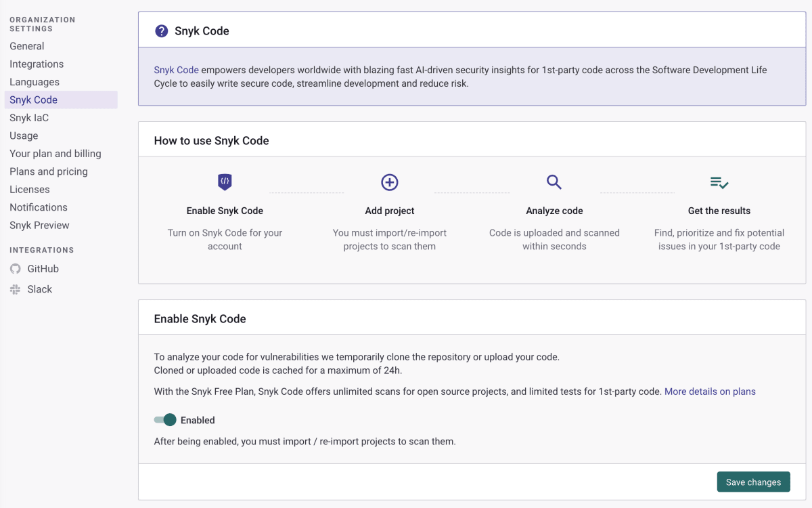Screen dimensions: 812x508
Task: Open Your plan and billing
Action: click(55, 154)
